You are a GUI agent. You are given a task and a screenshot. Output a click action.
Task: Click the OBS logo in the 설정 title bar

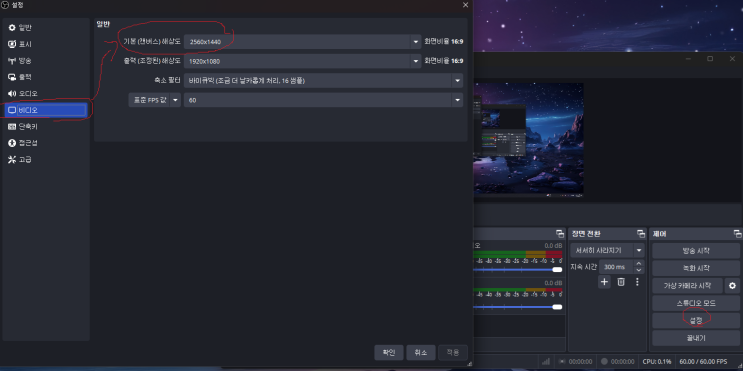[5, 5]
